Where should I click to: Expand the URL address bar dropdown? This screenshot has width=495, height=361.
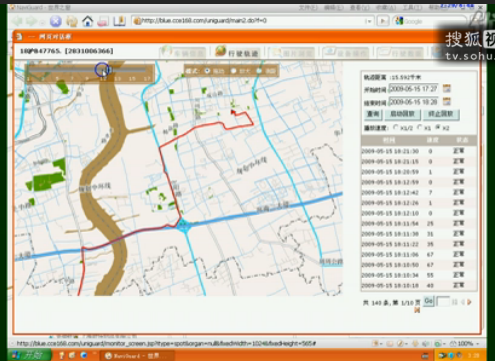coord(368,21)
